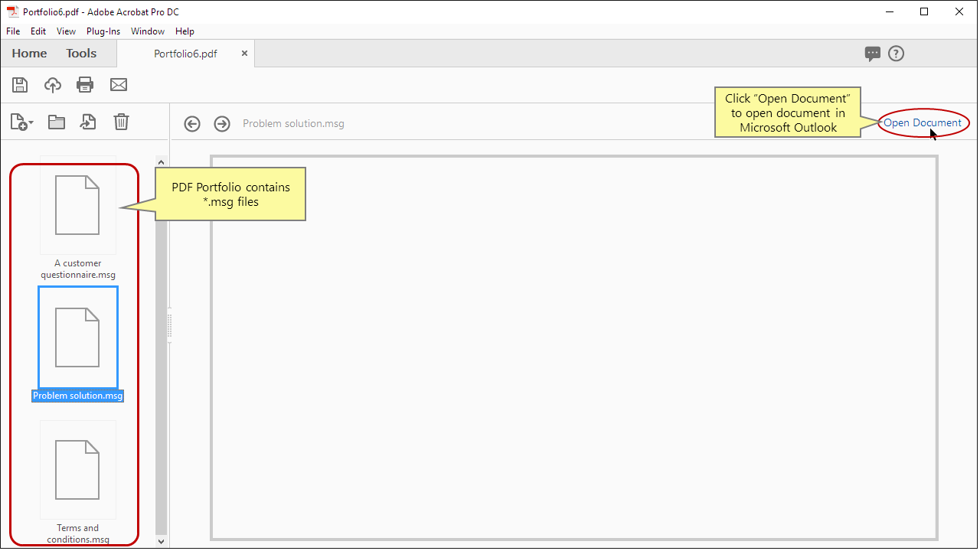Image resolution: width=980 pixels, height=551 pixels.
Task: Extract the selected file from portfolio
Action: [x=87, y=122]
